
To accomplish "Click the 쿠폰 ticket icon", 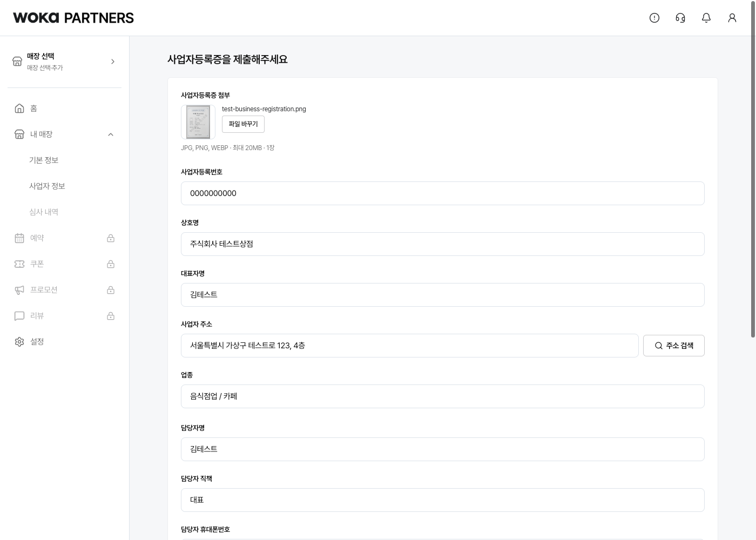I will tap(19, 264).
